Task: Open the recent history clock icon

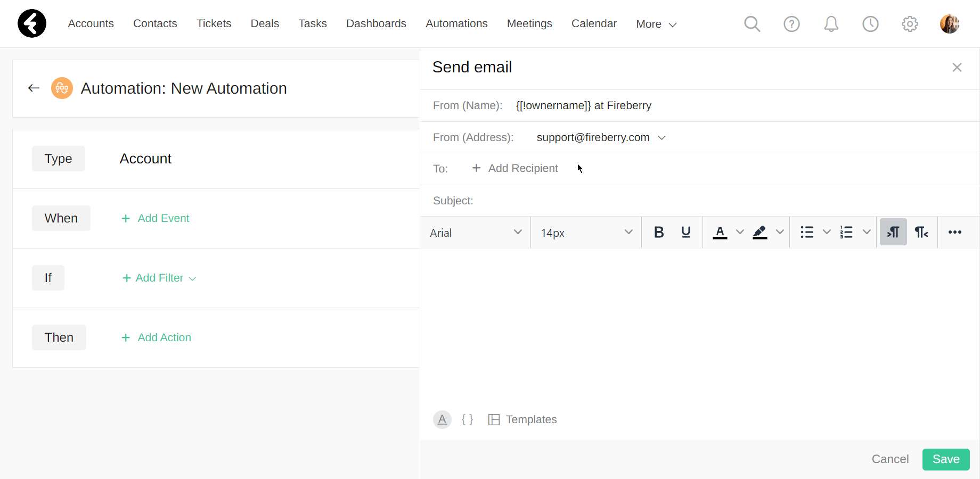Action: click(x=870, y=24)
